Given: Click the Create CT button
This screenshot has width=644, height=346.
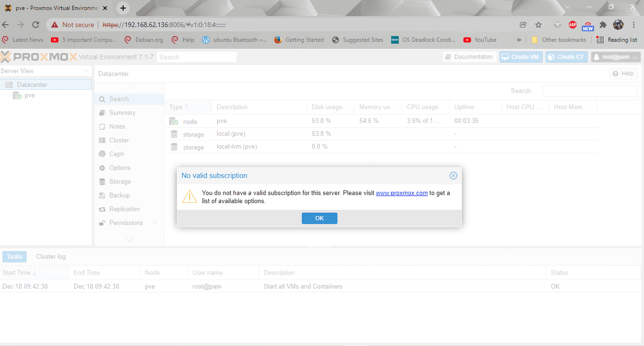Looking at the screenshot, I should coord(567,57).
